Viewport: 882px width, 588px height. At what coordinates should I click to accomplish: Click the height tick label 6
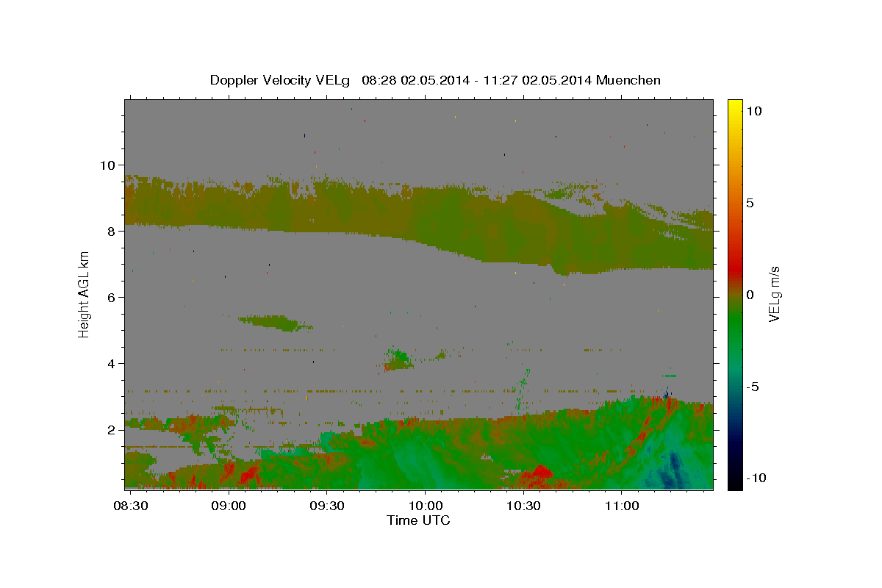click(110, 297)
